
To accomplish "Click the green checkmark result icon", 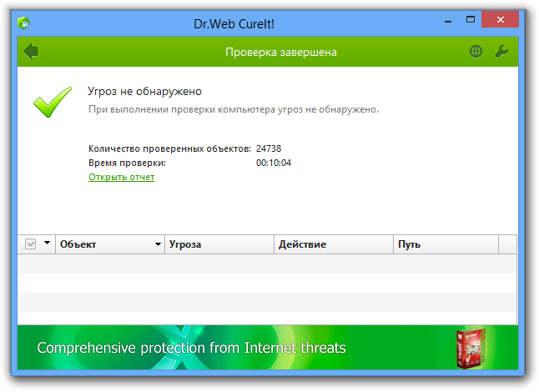I will 53,102.
